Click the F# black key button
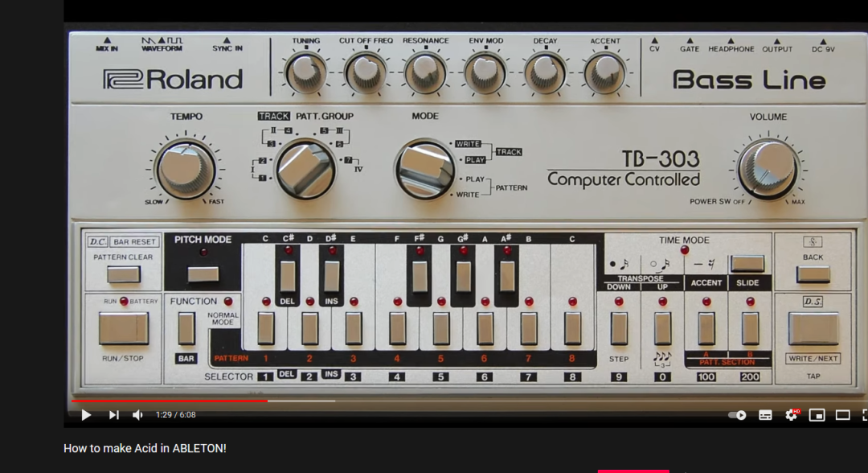 [420, 276]
